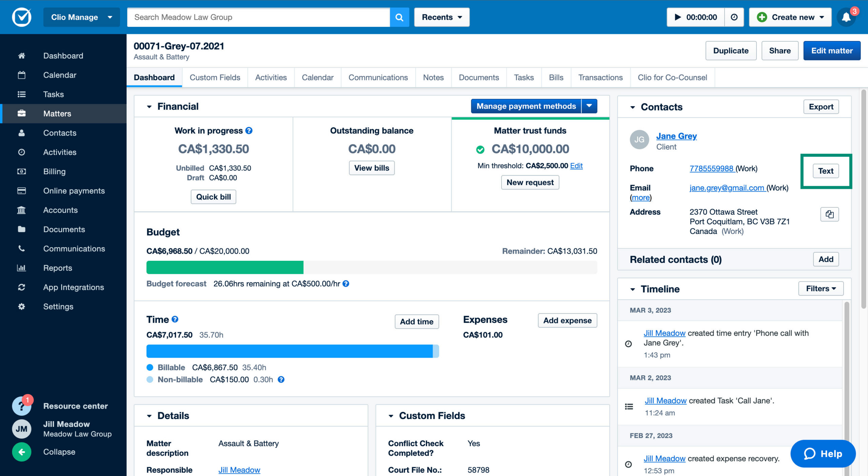This screenshot has height=476, width=868.
Task: Open the Transactions tab
Action: tap(600, 77)
